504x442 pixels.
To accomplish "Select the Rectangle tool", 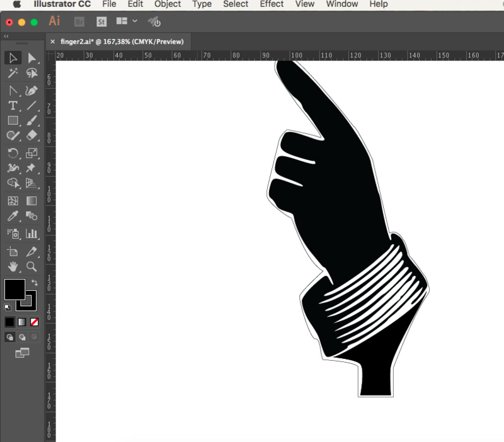I will 13,120.
